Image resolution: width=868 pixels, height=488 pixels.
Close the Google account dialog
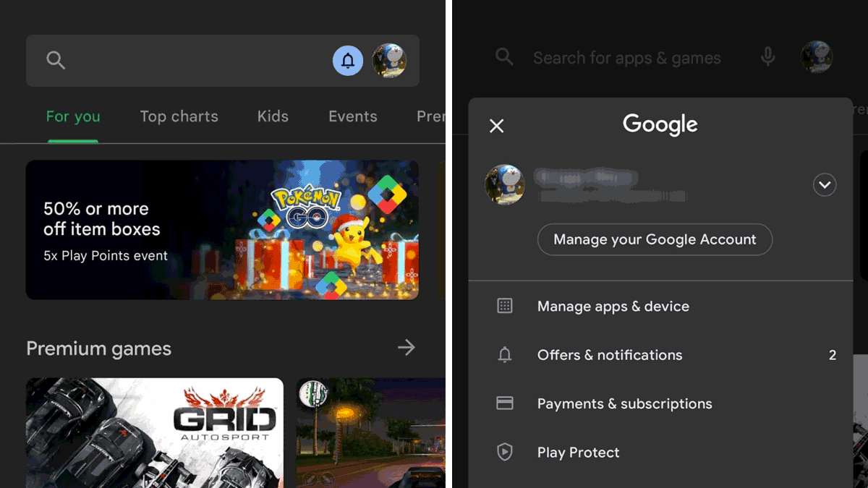coord(496,126)
